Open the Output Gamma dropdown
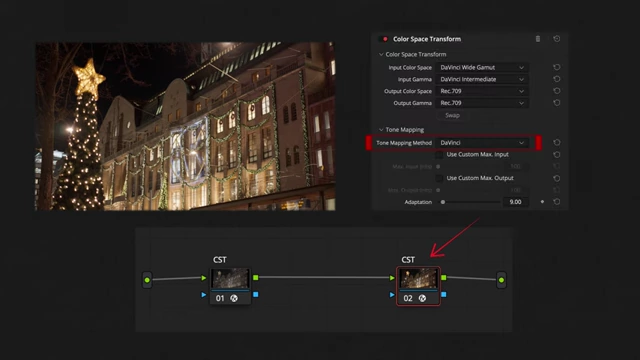Screen dimensions: 640x360 (482, 103)
